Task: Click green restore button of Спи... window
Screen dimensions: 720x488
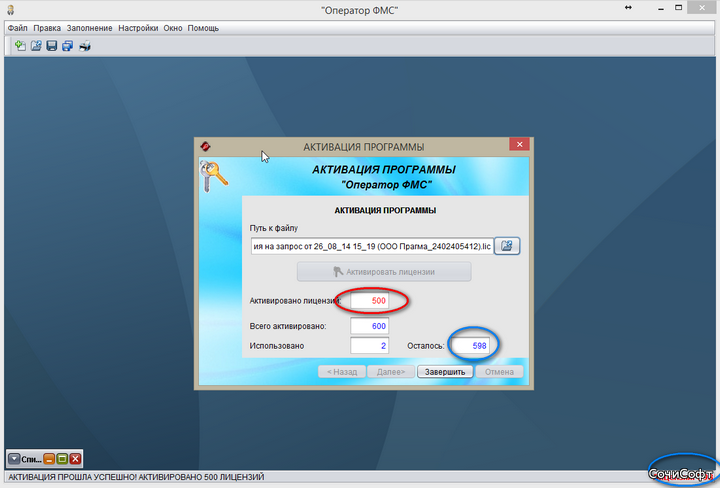Action: point(62,459)
